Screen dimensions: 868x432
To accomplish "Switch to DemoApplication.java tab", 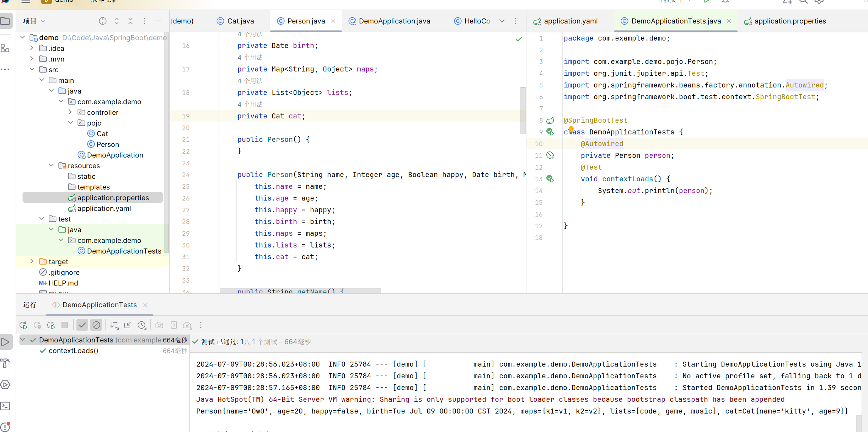I will tap(390, 21).
